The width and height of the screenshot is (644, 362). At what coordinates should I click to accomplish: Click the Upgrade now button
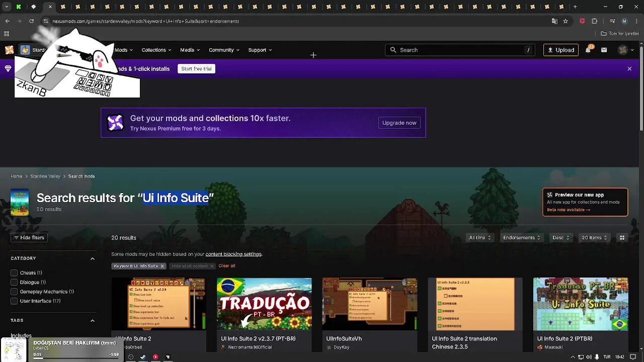point(399,123)
